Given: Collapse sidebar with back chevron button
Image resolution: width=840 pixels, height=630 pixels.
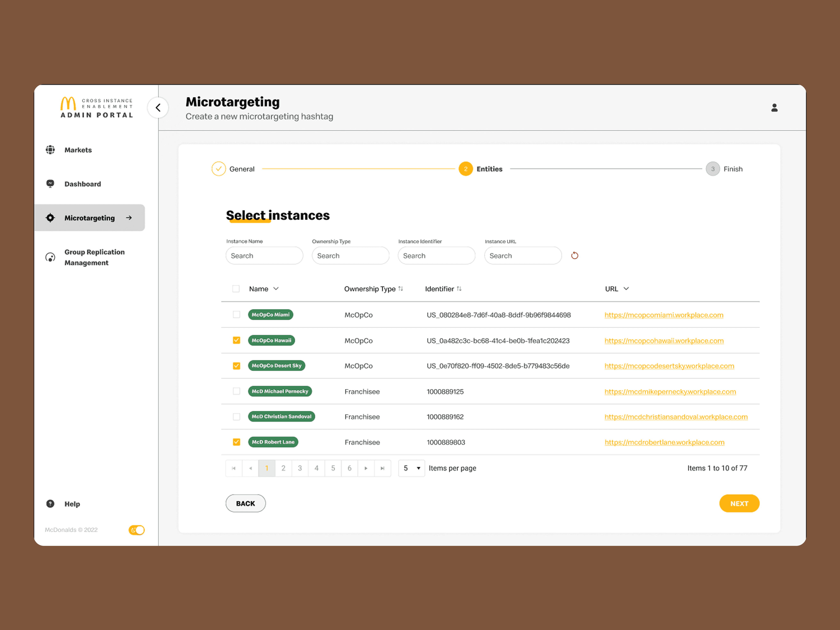Looking at the screenshot, I should [158, 108].
